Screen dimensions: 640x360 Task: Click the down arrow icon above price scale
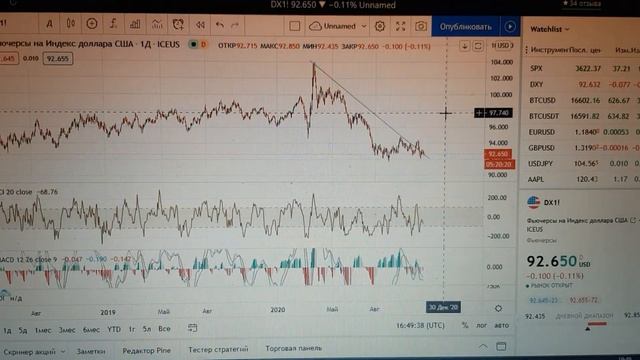(464, 45)
